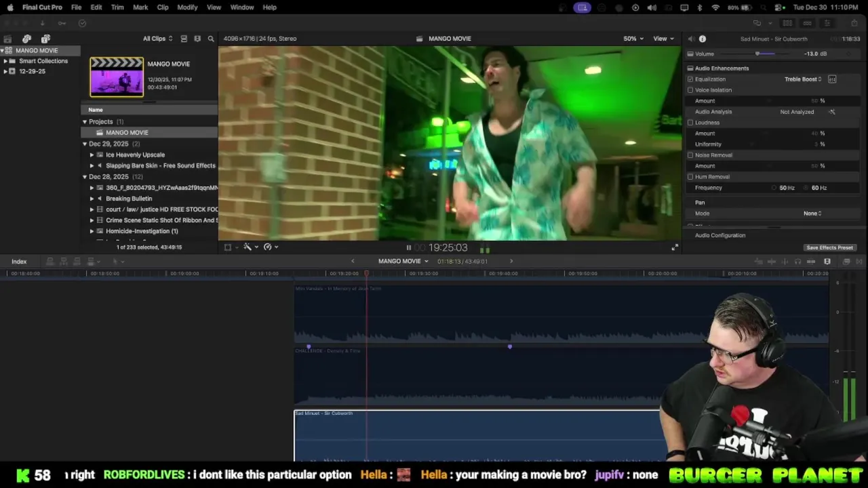868x488 pixels.
Task: Select the Sad Minuet audio clip
Action: click(x=477, y=435)
